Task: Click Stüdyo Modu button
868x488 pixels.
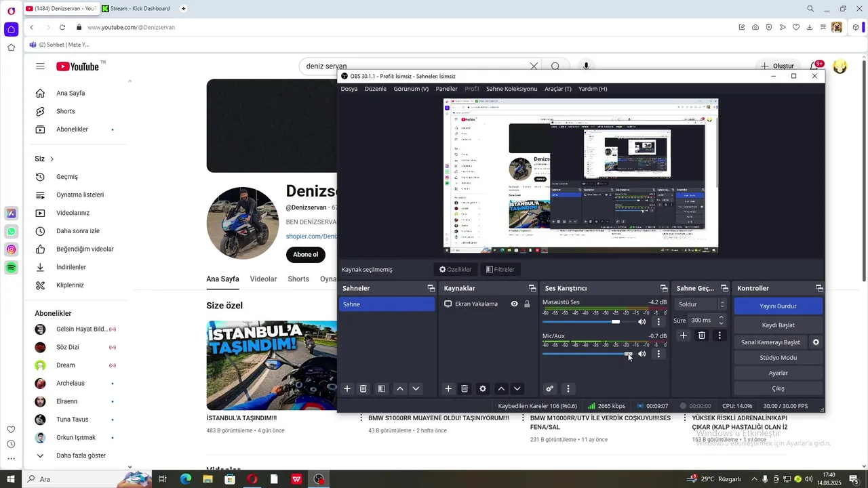Action: pos(778,357)
